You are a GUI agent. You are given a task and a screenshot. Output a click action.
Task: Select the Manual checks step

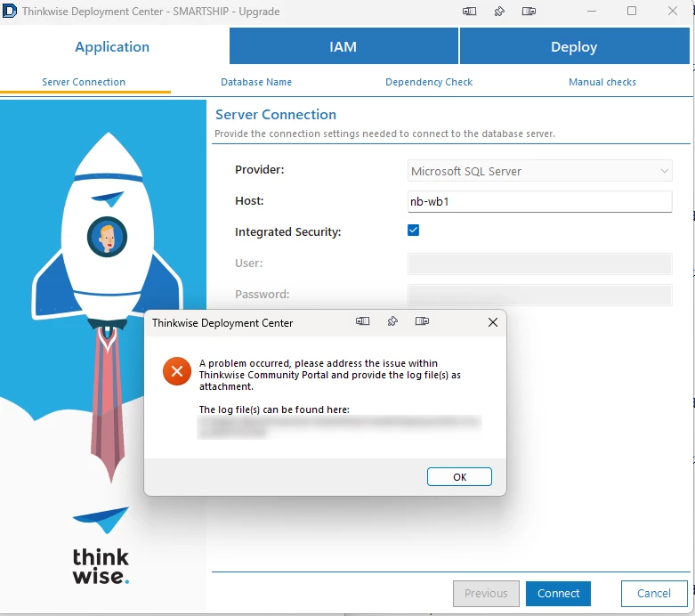pos(602,82)
